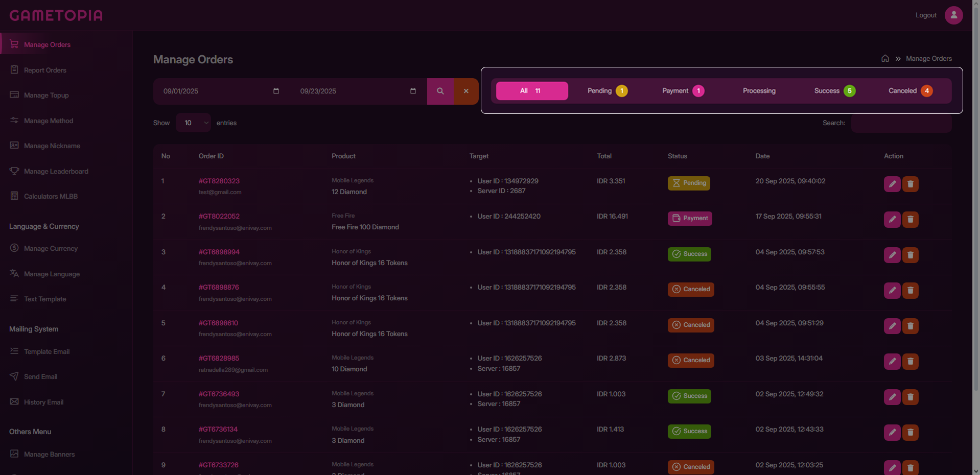Click the end date field 09/23/2025
This screenshot has width=980, height=475.
pos(358,91)
